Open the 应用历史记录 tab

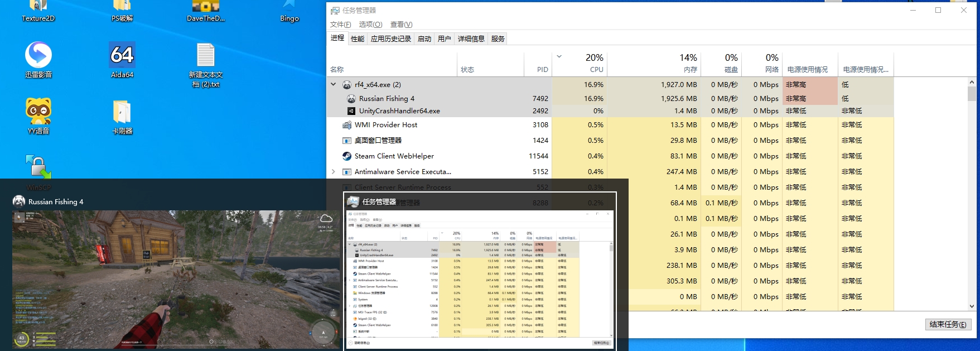click(x=391, y=39)
